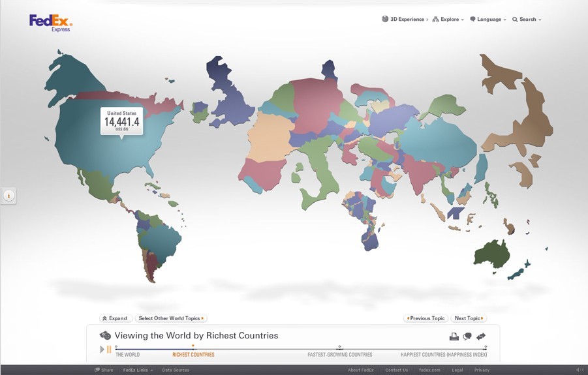Expand the FedEx Links menu in footer
588x375 pixels.
138,370
